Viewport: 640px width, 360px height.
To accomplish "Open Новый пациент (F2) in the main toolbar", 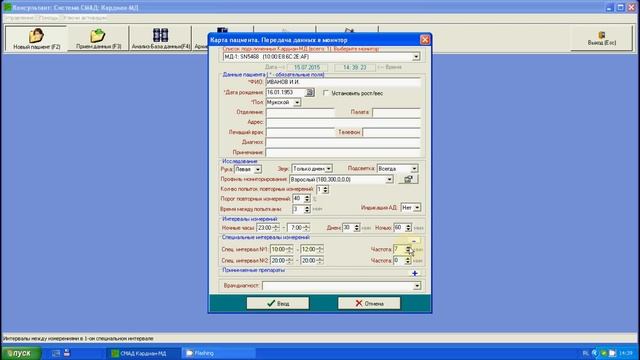I will pos(36,39).
